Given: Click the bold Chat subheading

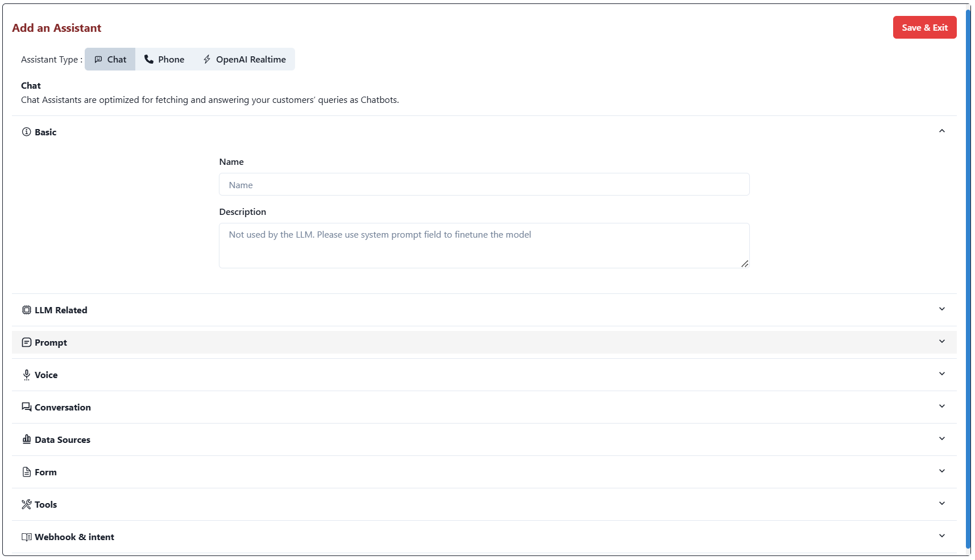Looking at the screenshot, I should click(31, 85).
